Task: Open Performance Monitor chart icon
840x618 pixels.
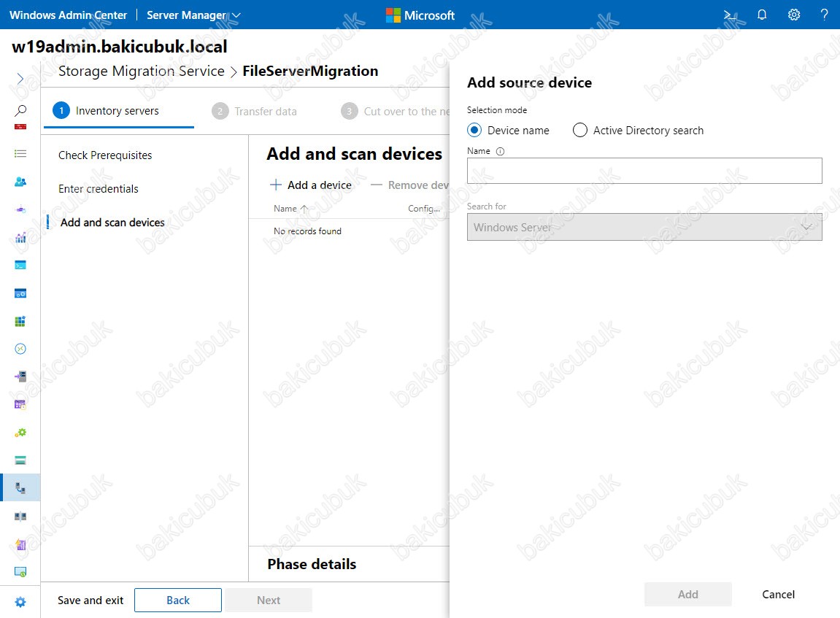Action: [x=20, y=237]
